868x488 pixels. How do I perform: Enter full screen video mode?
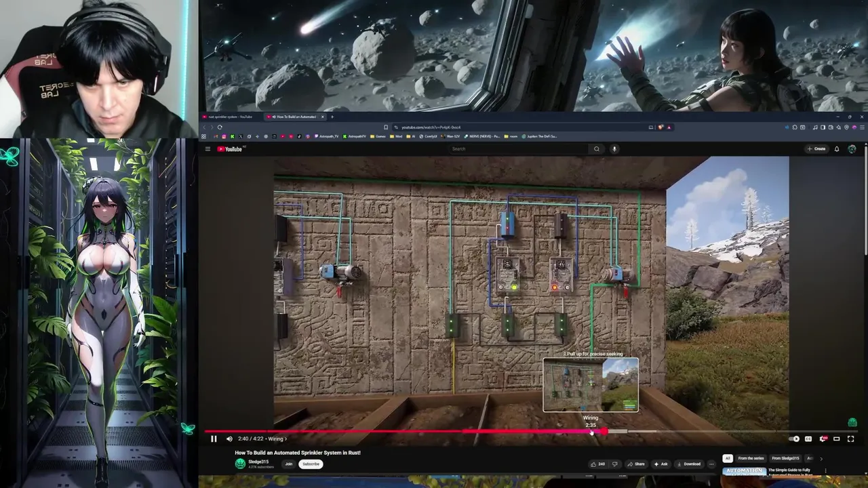tap(850, 439)
